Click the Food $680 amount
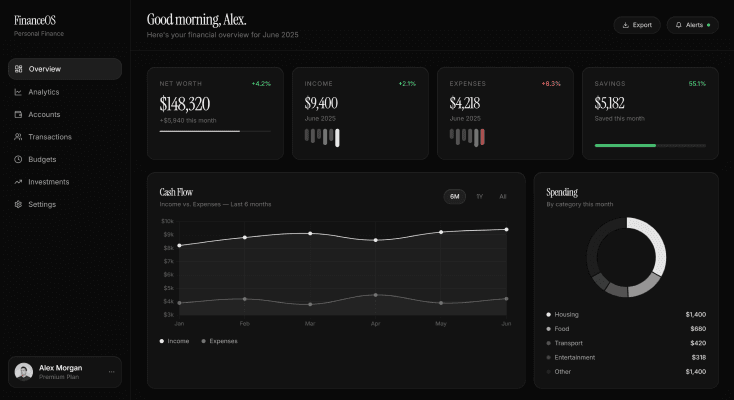 pos(698,329)
